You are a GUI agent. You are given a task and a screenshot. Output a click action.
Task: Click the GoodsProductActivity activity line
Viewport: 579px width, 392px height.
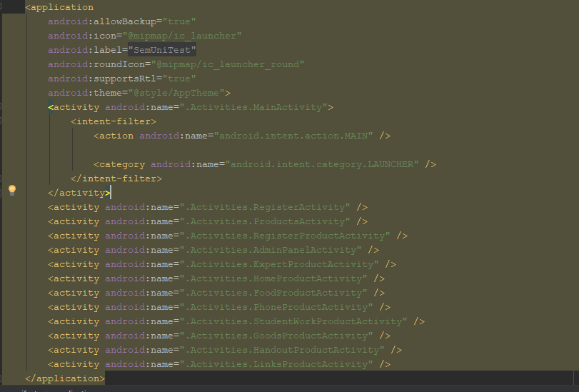(x=219, y=336)
